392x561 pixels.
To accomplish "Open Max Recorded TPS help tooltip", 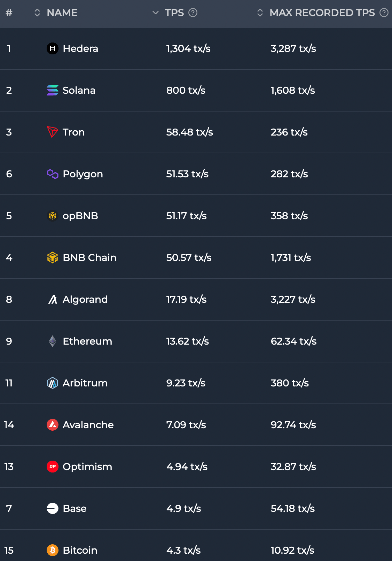I will tap(384, 13).
